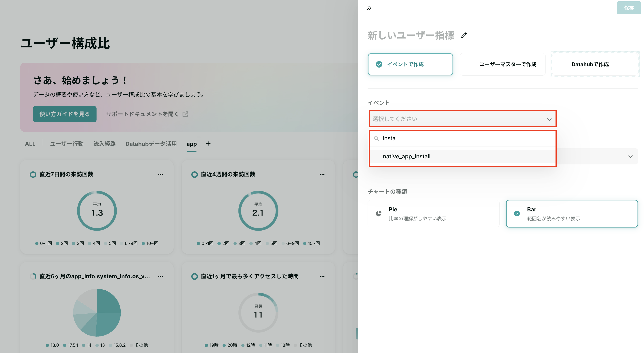Click 新しいユーザー指標 title text

click(411, 35)
